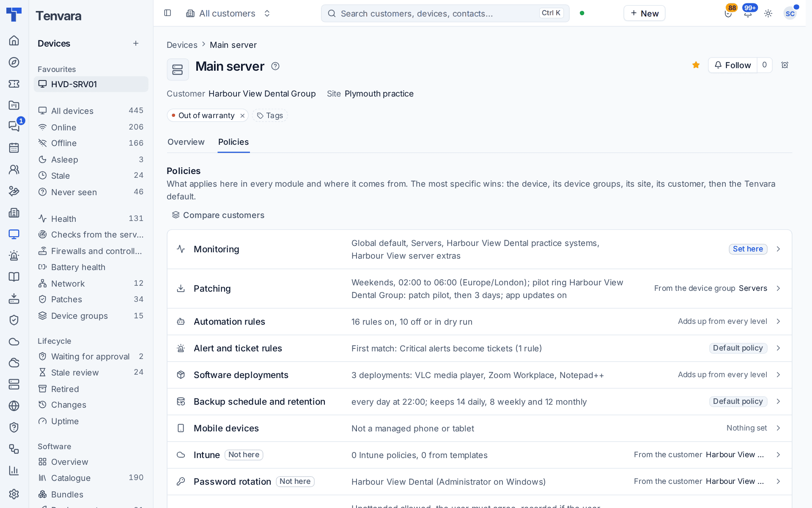Expand the Backup schedule and retention chevron
Image resolution: width=812 pixels, height=508 pixels.
point(778,401)
